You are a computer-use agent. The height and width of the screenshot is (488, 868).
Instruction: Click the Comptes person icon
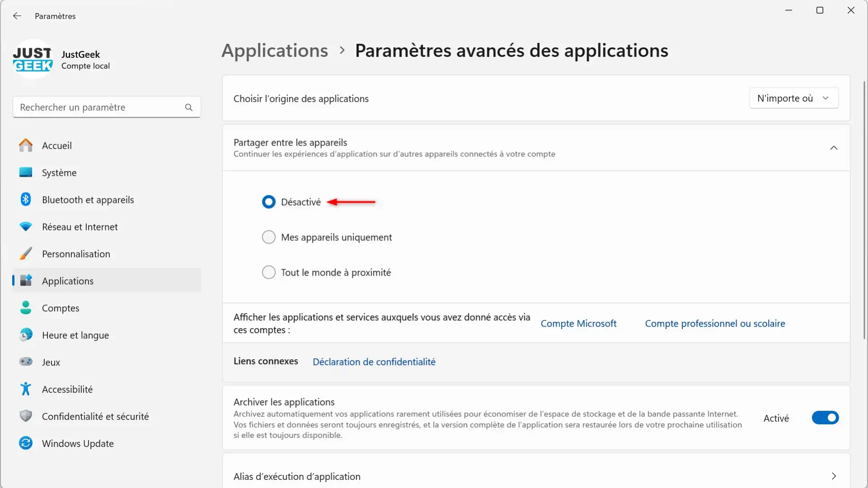[26, 308]
